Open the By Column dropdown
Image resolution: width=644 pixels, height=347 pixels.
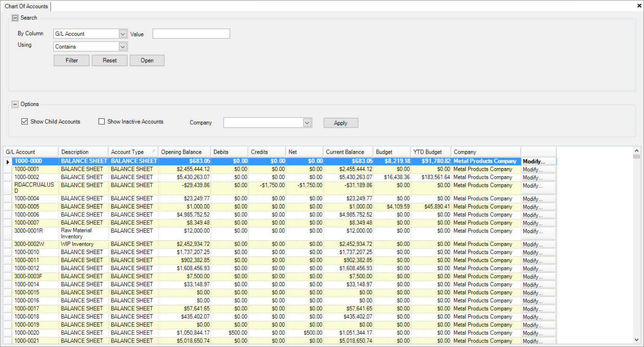[x=123, y=34]
